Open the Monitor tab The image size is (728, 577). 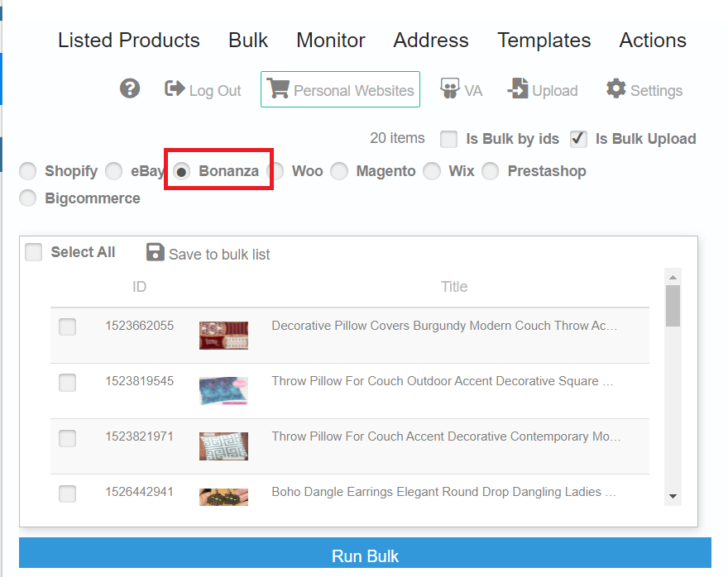tap(331, 40)
